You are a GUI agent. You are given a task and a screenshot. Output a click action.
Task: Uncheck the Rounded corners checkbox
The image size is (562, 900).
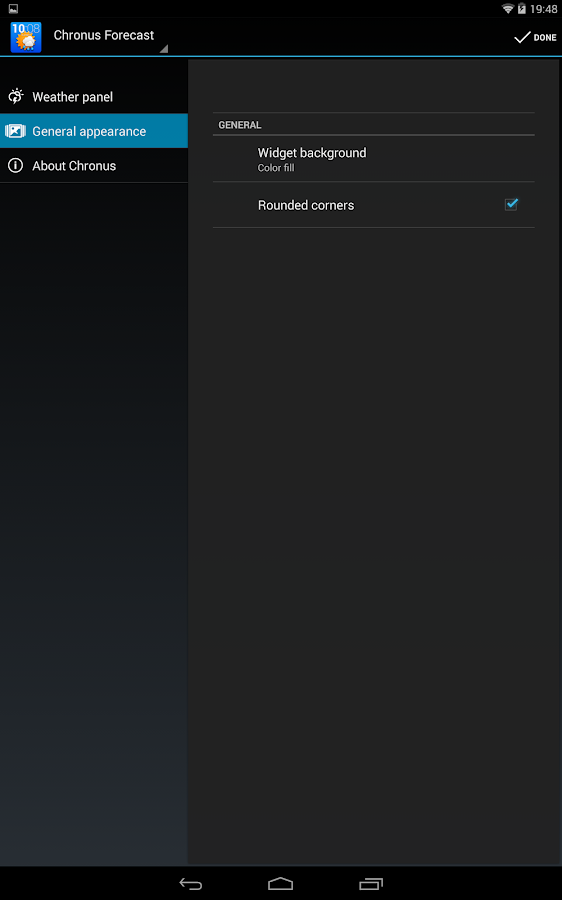[x=511, y=204]
